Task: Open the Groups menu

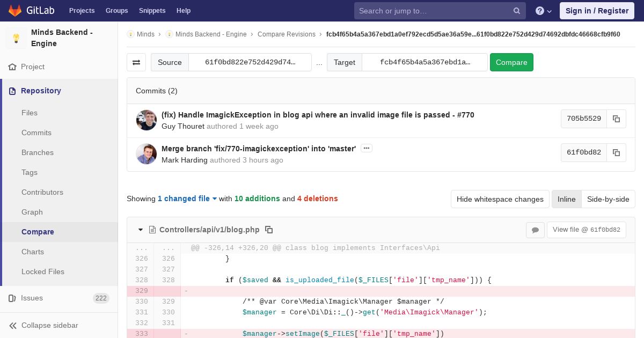Action: (116, 11)
